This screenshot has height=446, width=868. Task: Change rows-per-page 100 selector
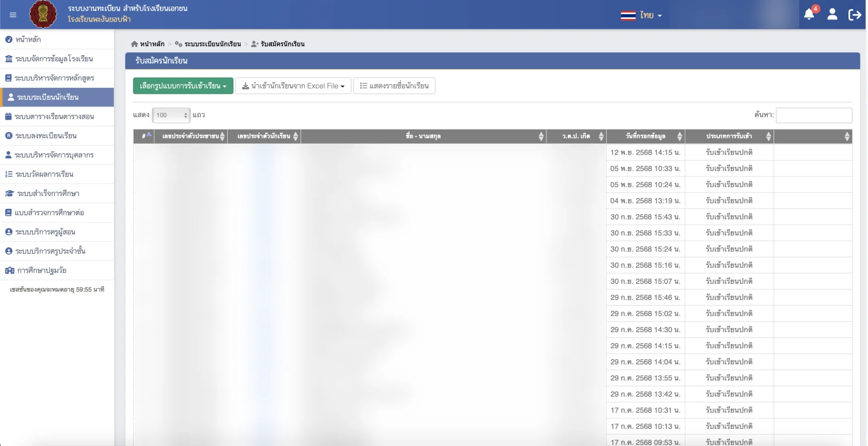pos(171,115)
